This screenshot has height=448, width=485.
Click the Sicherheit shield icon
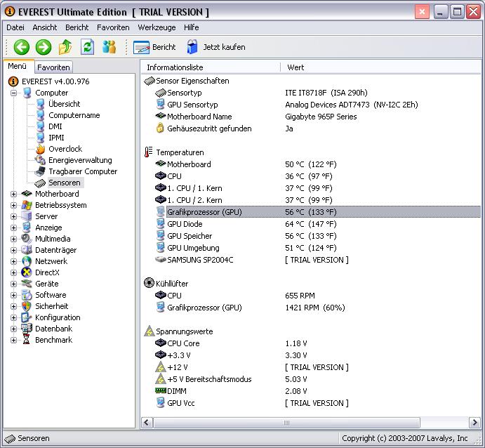pos(27,306)
